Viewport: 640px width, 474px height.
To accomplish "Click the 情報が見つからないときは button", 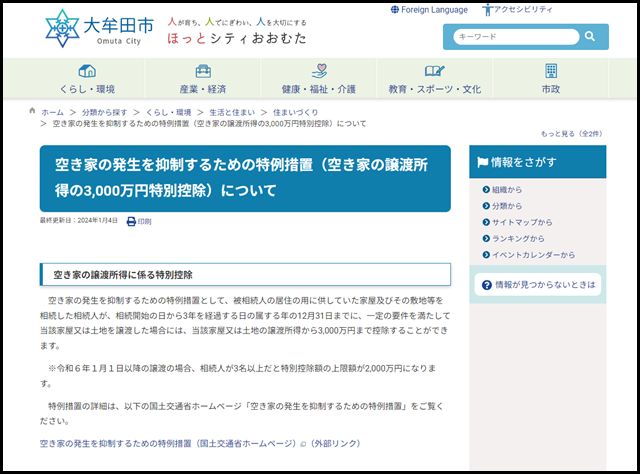I will [x=538, y=285].
